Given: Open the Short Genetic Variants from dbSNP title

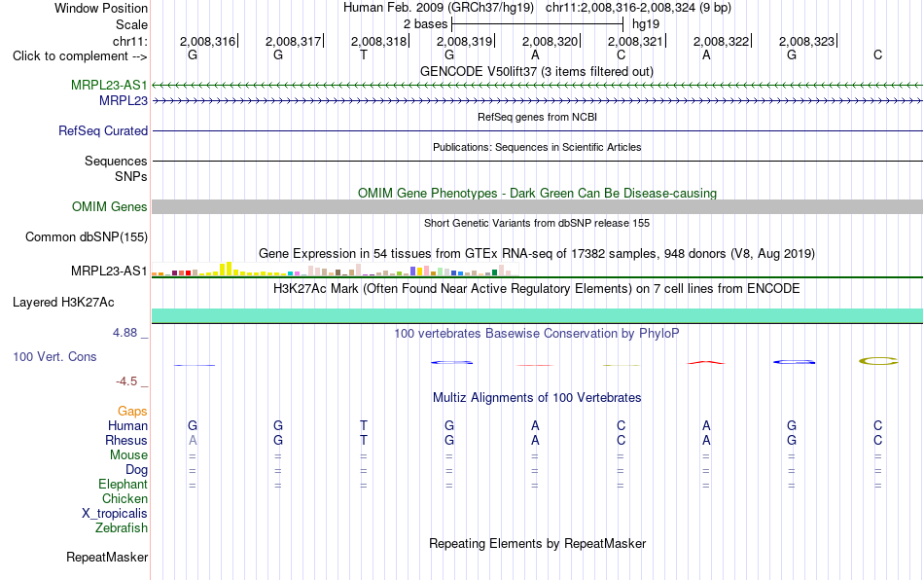Looking at the screenshot, I should point(537,223).
